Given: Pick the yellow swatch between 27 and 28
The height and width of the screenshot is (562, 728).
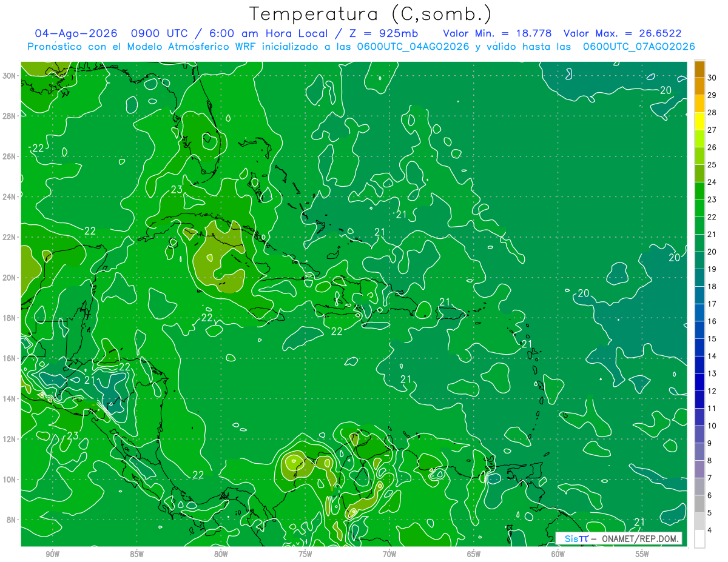Looking at the screenshot, I should pyautogui.click(x=699, y=121).
